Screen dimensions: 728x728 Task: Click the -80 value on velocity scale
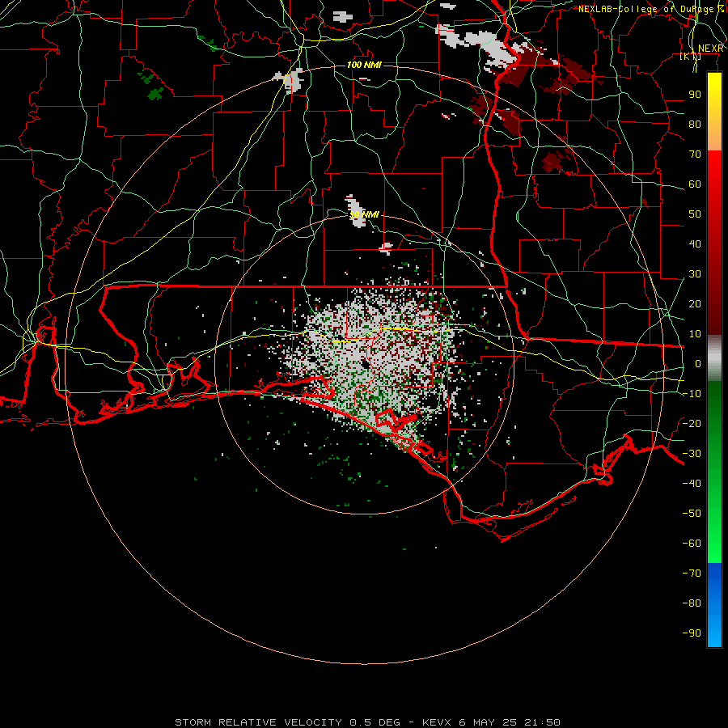pyautogui.click(x=692, y=603)
